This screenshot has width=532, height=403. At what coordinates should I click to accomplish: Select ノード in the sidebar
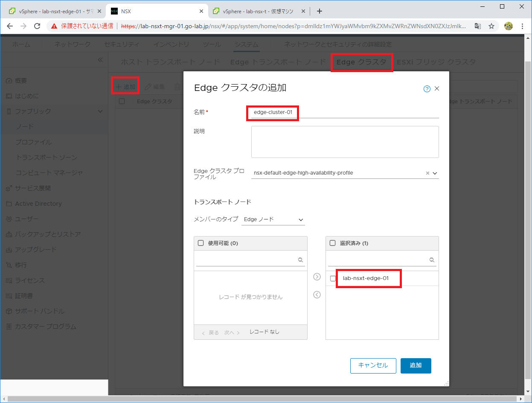[24, 127]
